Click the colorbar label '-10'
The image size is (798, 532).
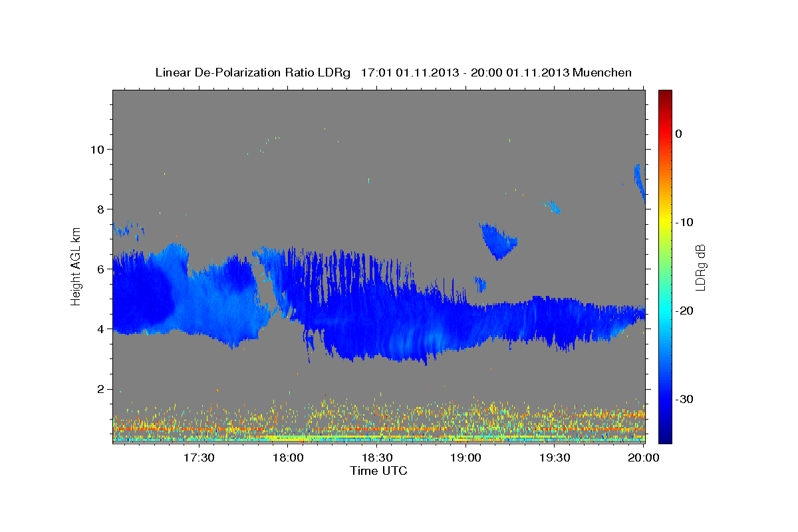coord(684,222)
